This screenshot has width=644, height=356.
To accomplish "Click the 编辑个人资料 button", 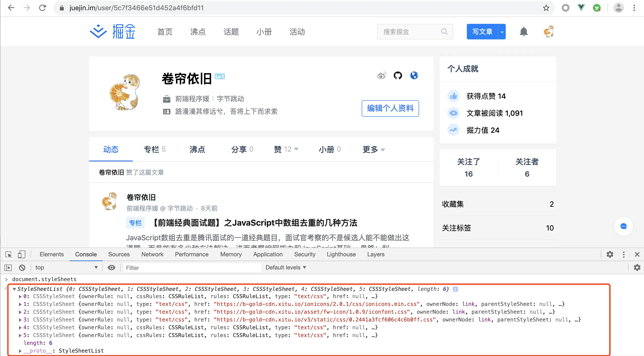I will 390,108.
